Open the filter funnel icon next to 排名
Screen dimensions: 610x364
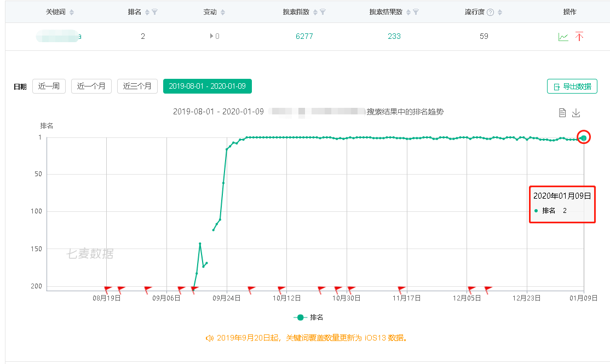pyautogui.click(x=154, y=12)
